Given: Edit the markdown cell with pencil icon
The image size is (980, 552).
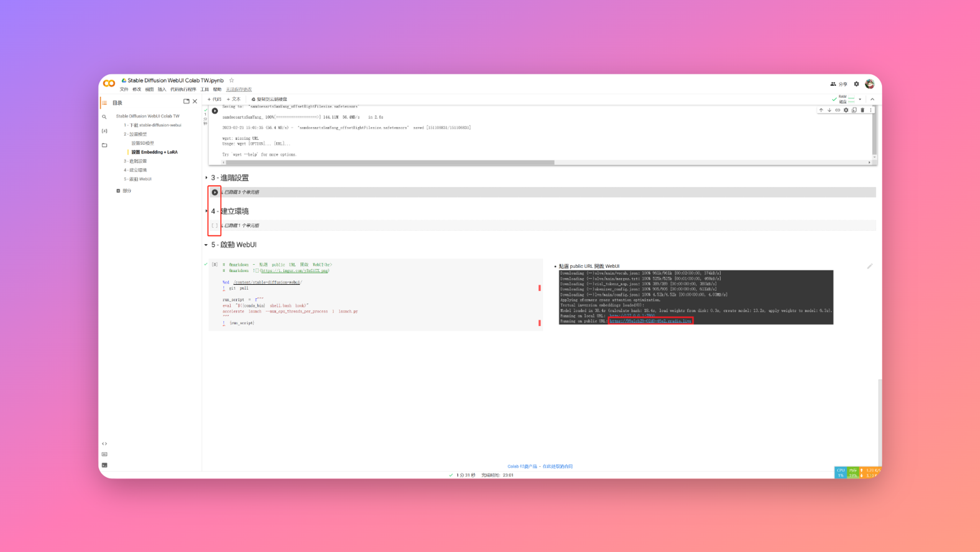Looking at the screenshot, I should tap(870, 266).
